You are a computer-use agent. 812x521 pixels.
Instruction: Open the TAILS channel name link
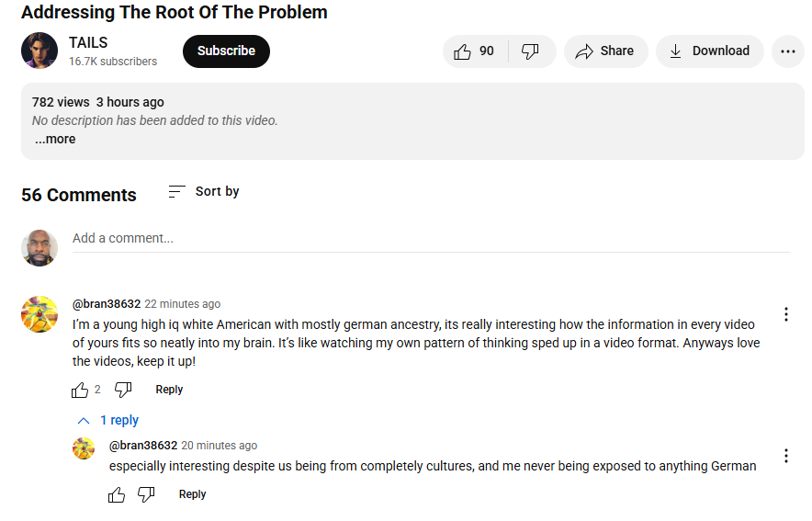[x=88, y=42]
